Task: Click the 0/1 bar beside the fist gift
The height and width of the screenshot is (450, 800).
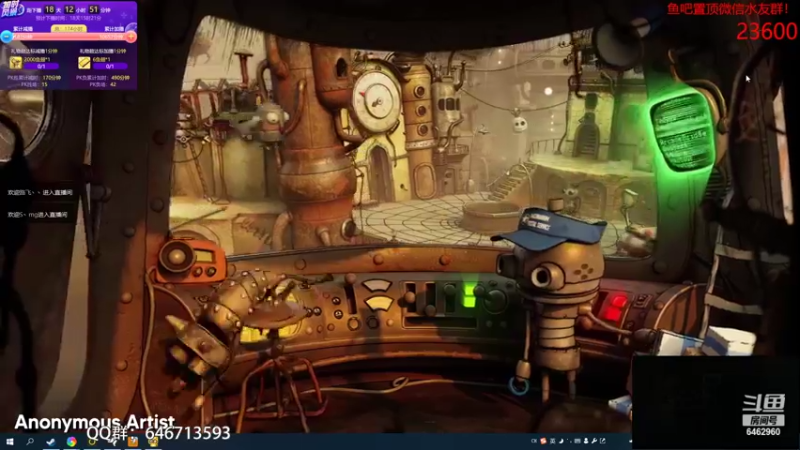Action: [x=41, y=66]
